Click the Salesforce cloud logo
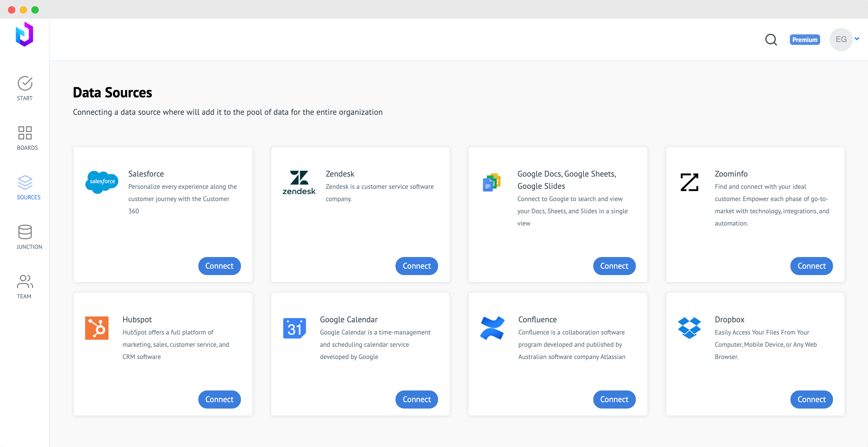This screenshot has width=868, height=447. pyautogui.click(x=102, y=182)
